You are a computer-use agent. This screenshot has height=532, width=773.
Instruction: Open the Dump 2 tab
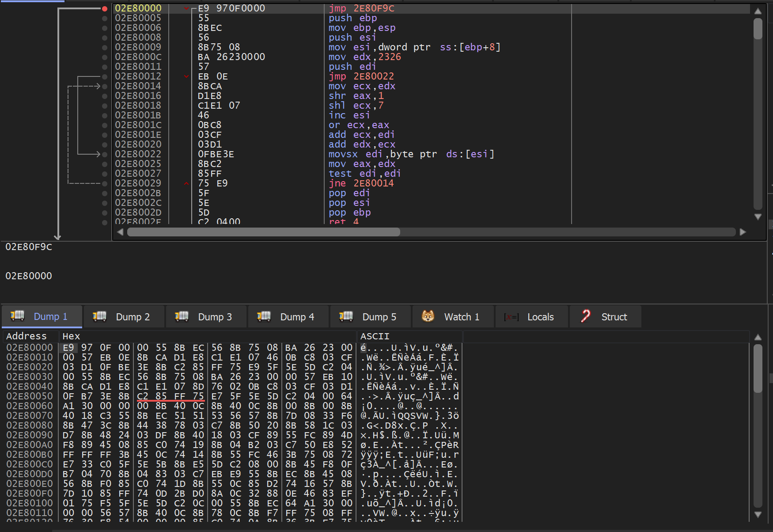[124, 316]
